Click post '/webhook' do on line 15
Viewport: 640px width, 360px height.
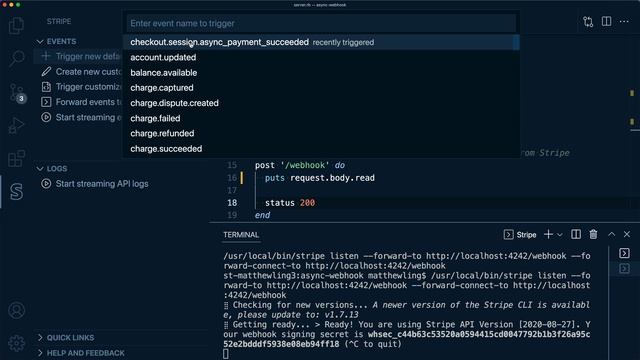pos(300,165)
